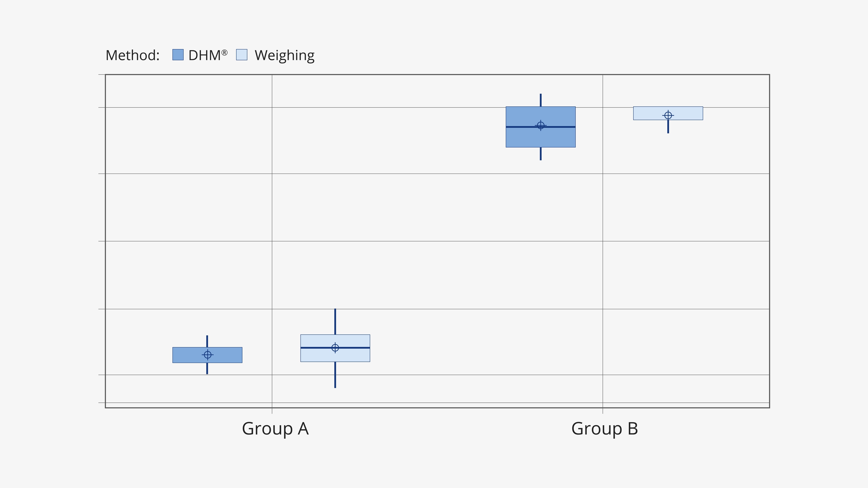Select the DHM® legend label
The image size is (868, 488).
[x=208, y=55]
